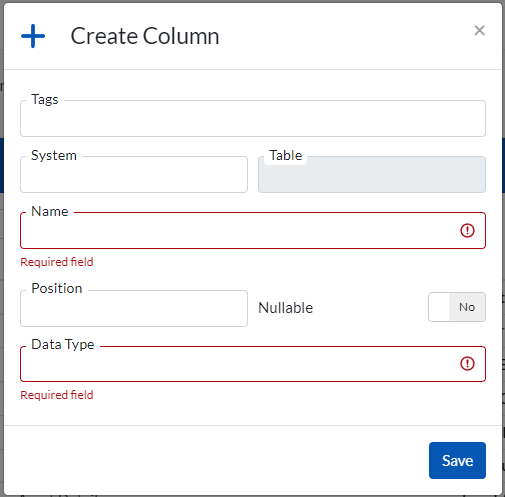Focus the Position input field
The image size is (505, 497).
point(134,308)
